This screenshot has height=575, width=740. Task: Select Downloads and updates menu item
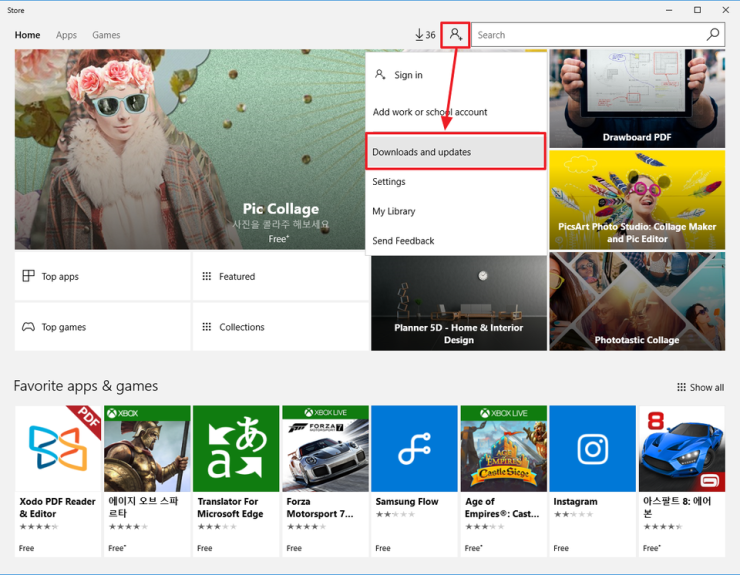click(456, 152)
